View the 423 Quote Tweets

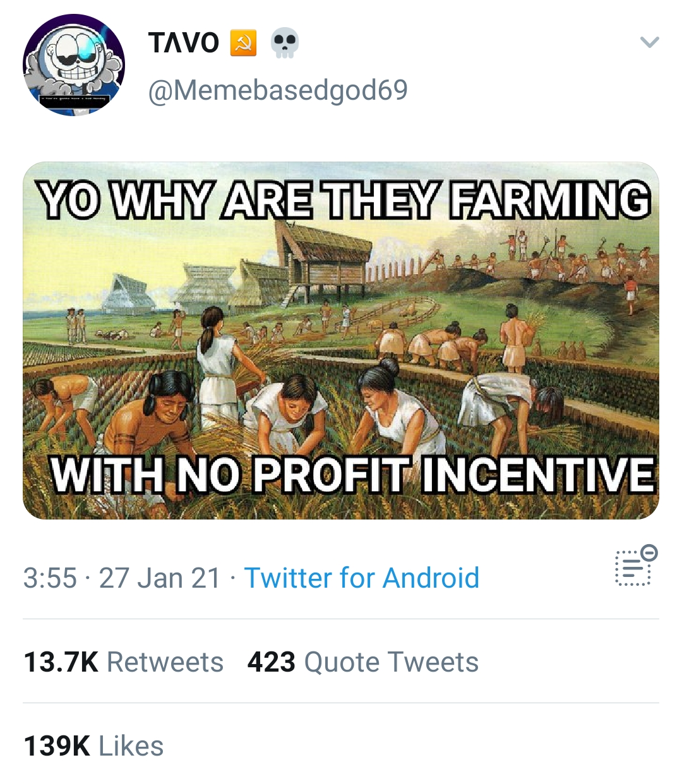tap(363, 662)
